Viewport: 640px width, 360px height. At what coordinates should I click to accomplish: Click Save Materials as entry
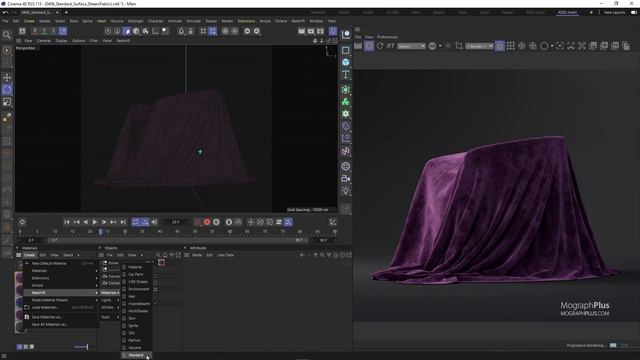[x=61, y=317]
